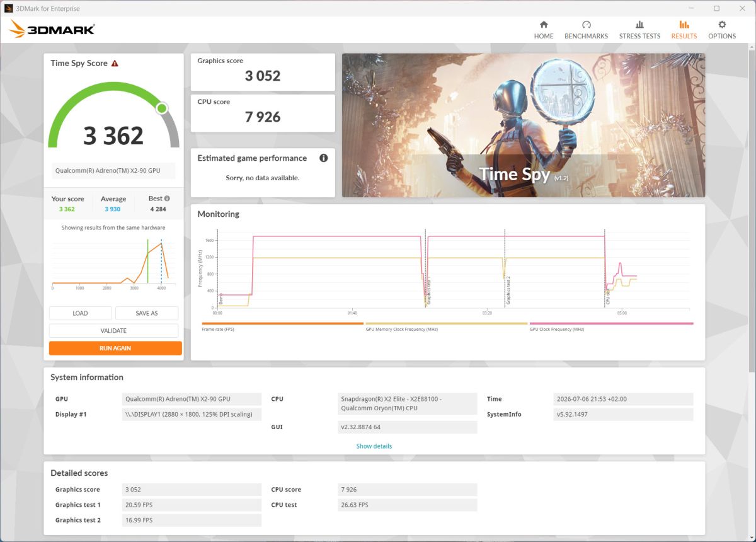Click the red warning icon beside Time Spy Score
Image resolution: width=756 pixels, height=542 pixels.
[115, 63]
